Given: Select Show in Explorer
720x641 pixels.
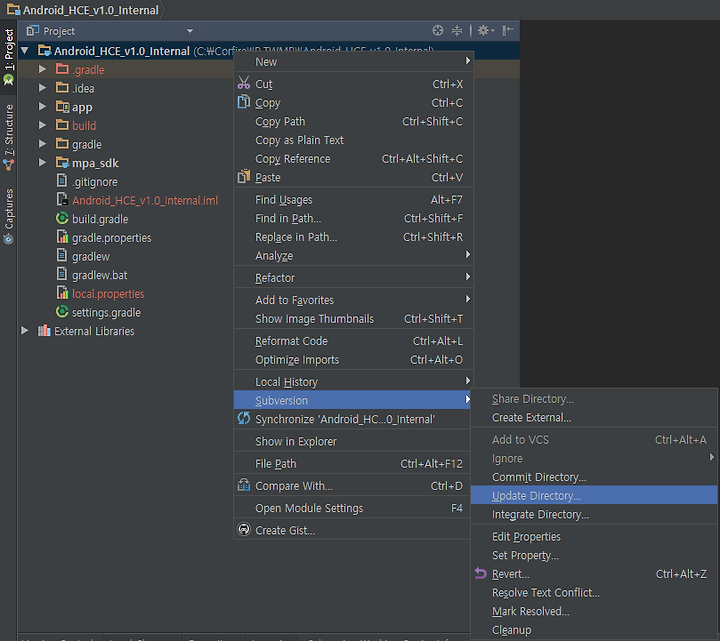Looking at the screenshot, I should point(352,441).
